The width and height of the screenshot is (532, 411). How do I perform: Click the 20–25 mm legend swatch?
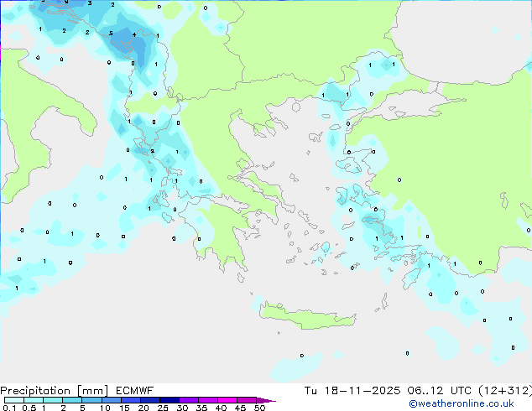pyautogui.click(x=150, y=400)
